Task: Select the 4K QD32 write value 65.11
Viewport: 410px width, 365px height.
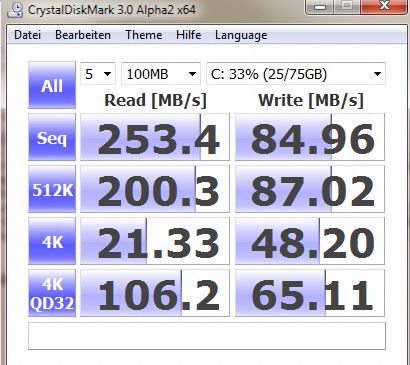Action: click(310, 293)
